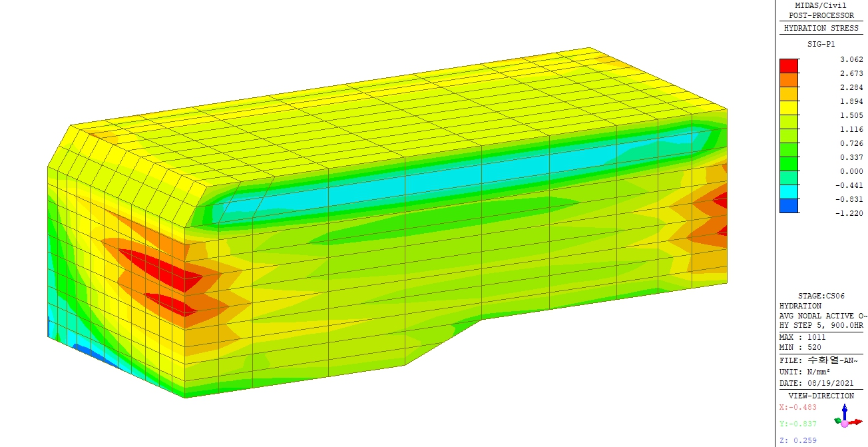Click the HYDRATION STRESS label

(821, 29)
